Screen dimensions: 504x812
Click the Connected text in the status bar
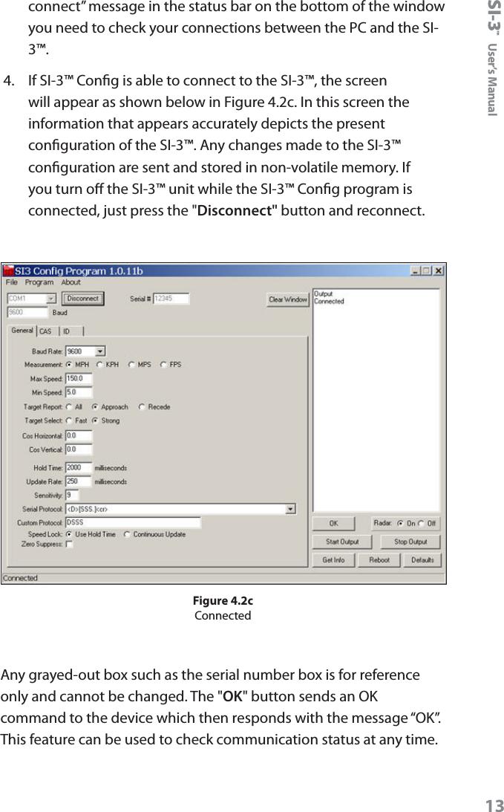20,578
